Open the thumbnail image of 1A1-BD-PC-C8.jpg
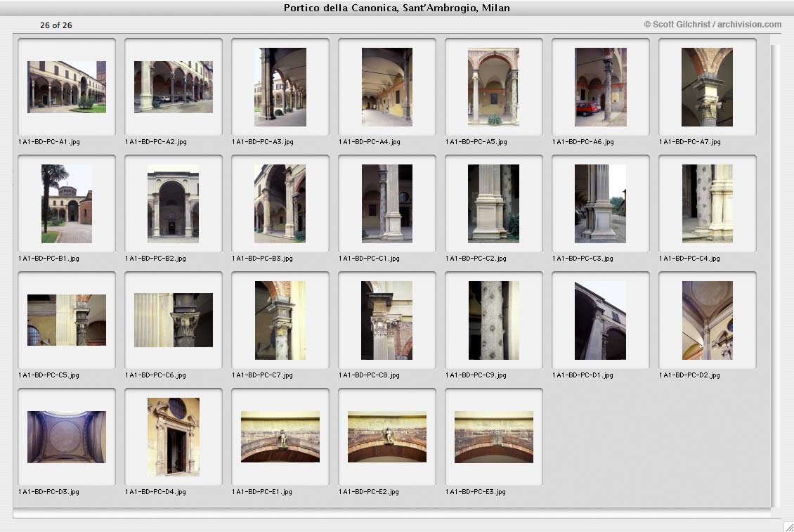Screen dimensions: 794x532 click(387, 320)
